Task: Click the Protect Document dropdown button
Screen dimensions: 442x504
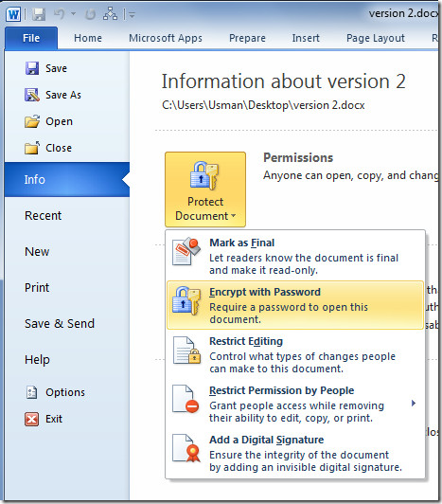Action: click(205, 189)
